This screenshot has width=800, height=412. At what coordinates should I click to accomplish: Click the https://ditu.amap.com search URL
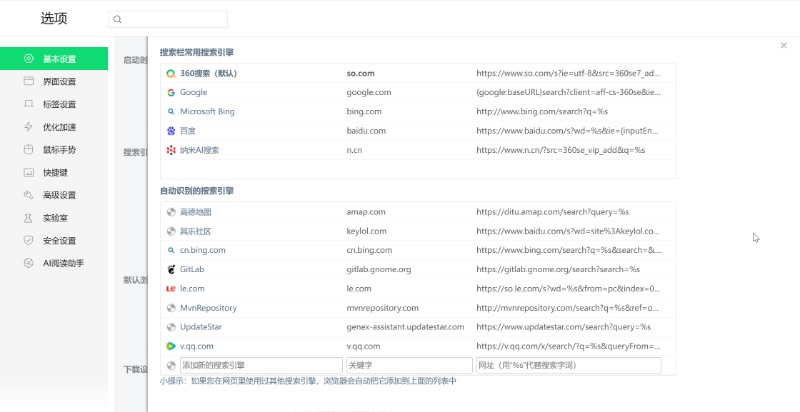[x=553, y=212]
